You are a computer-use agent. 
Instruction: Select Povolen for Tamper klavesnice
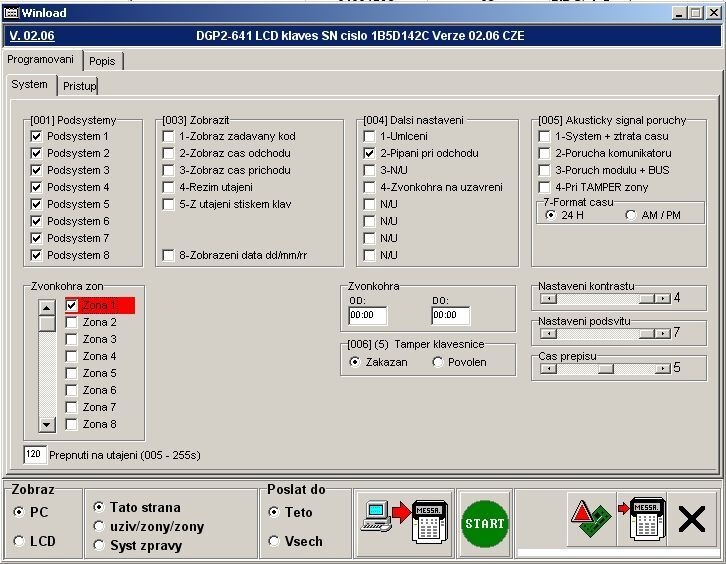point(438,362)
